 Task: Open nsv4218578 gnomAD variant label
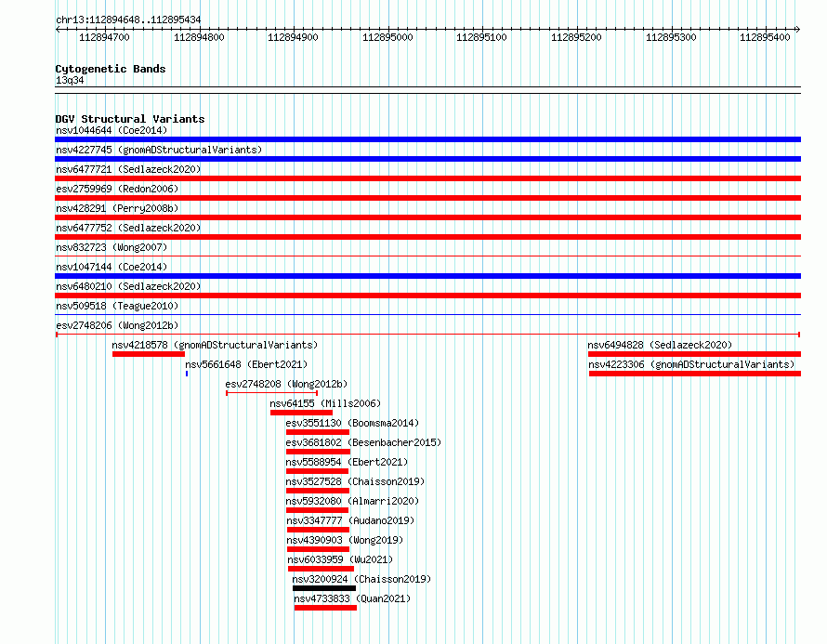(x=215, y=345)
